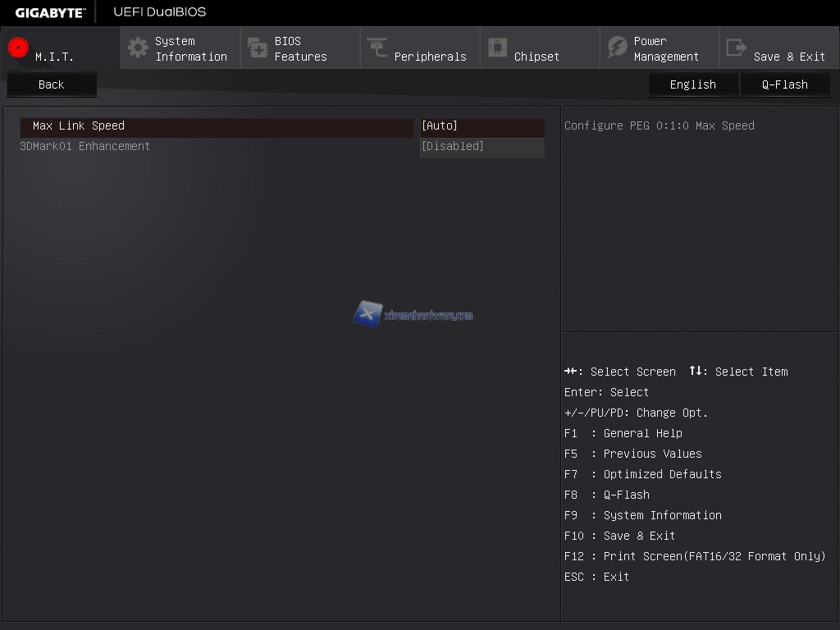Select the 3DMark01 Enhancement setting label

[85, 147]
